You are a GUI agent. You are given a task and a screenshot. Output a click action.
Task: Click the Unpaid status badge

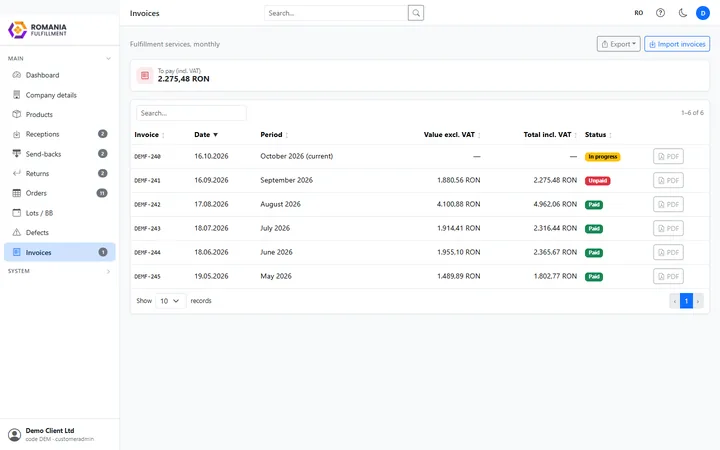tap(597, 180)
